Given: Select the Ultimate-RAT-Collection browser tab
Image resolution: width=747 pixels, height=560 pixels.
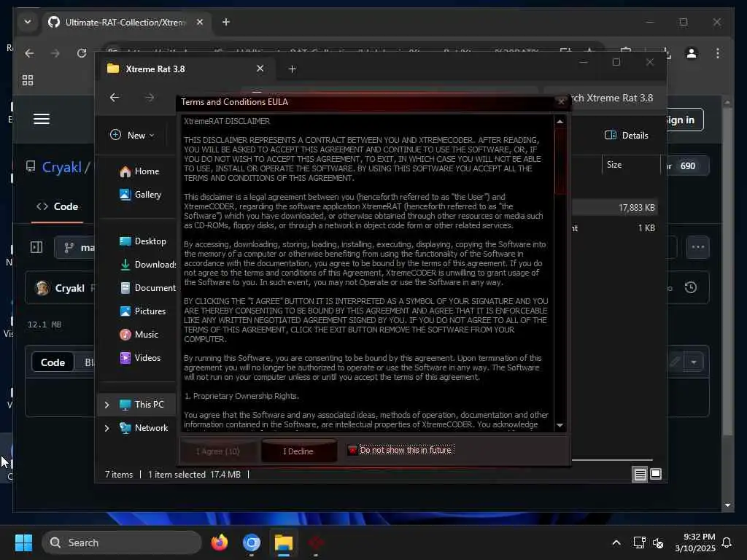Looking at the screenshot, I should click(126, 23).
